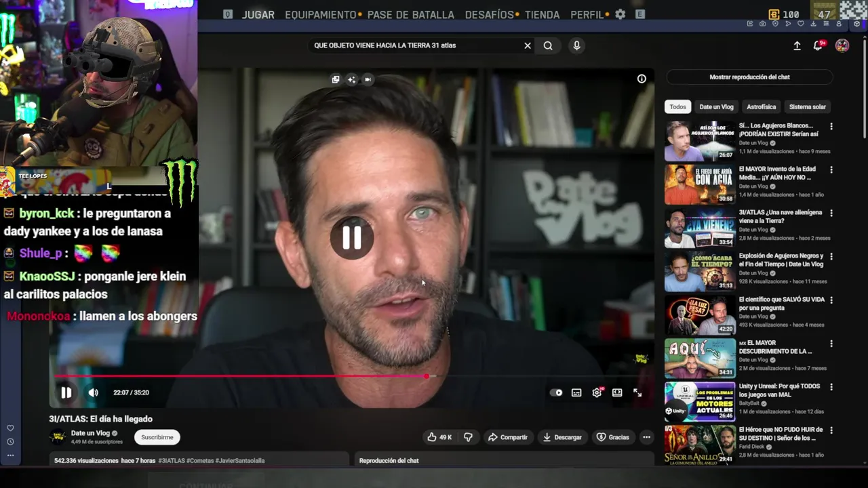Open Explosión de Agujeros Negros video title
The height and width of the screenshot is (488, 868).
coord(781,260)
